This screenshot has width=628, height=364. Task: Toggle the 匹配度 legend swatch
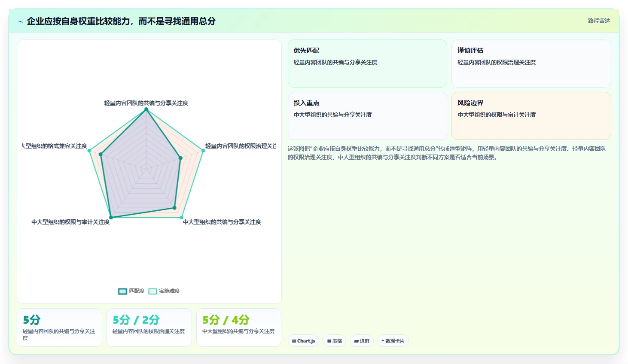pos(122,291)
